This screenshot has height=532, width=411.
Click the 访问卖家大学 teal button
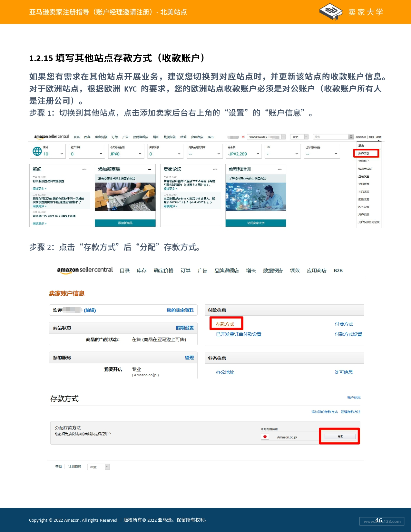coord(256,223)
